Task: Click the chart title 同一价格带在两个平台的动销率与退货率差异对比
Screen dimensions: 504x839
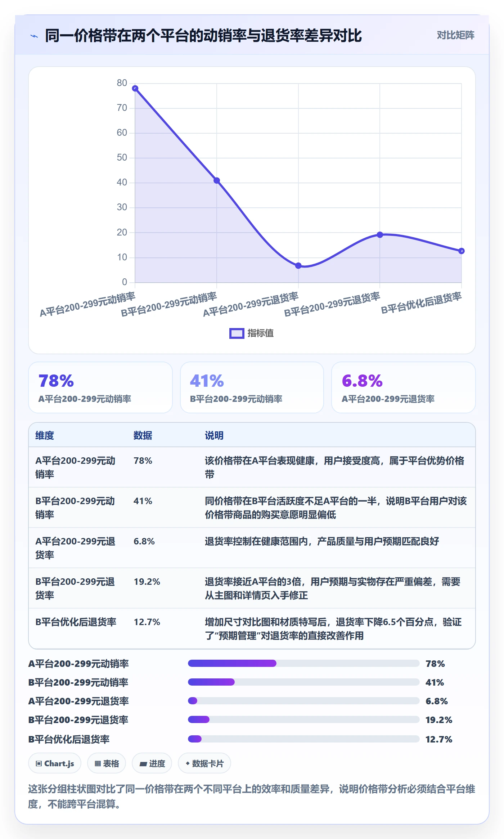Action: pos(203,36)
